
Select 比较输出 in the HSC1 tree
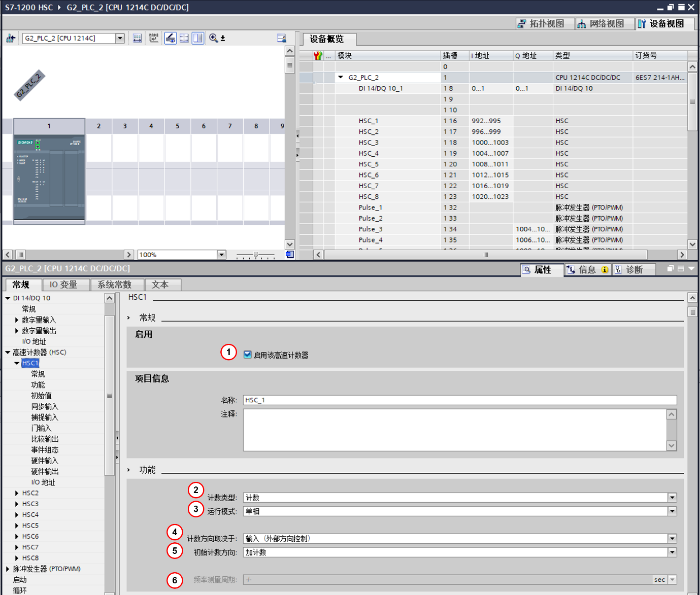[x=45, y=439]
